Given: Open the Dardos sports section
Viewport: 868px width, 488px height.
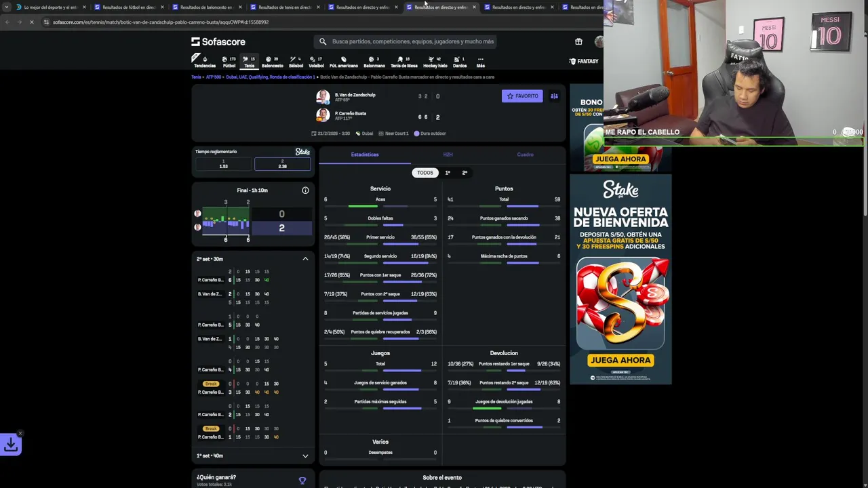Looking at the screenshot, I should 460,62.
